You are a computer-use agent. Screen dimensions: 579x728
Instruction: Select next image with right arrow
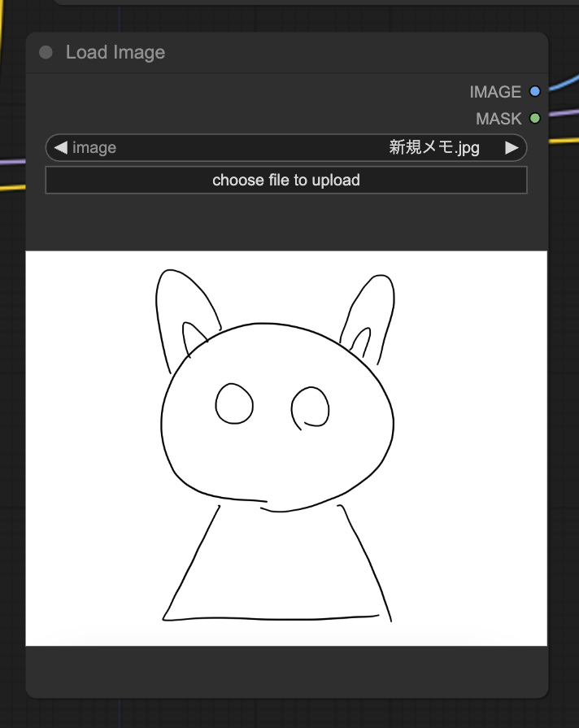[512, 148]
